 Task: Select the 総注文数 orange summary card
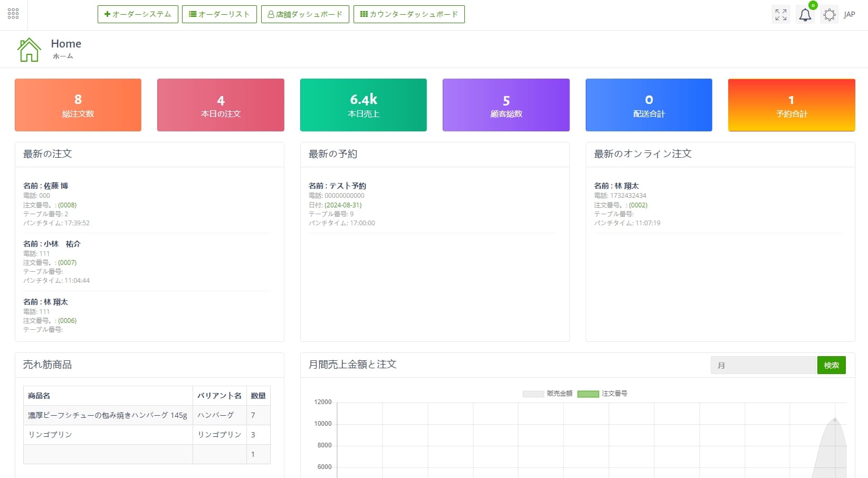tap(78, 105)
